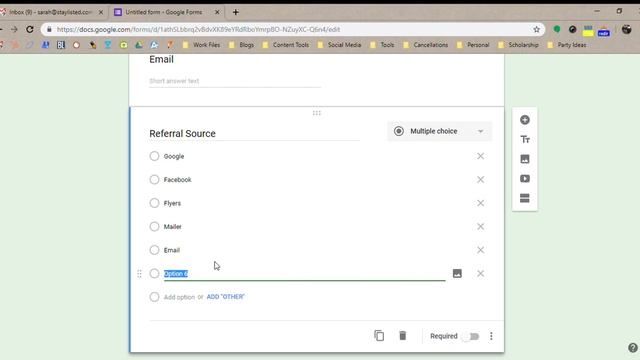Screen dimensions: 640x360
Task: Remove the Email option
Action: pos(480,250)
